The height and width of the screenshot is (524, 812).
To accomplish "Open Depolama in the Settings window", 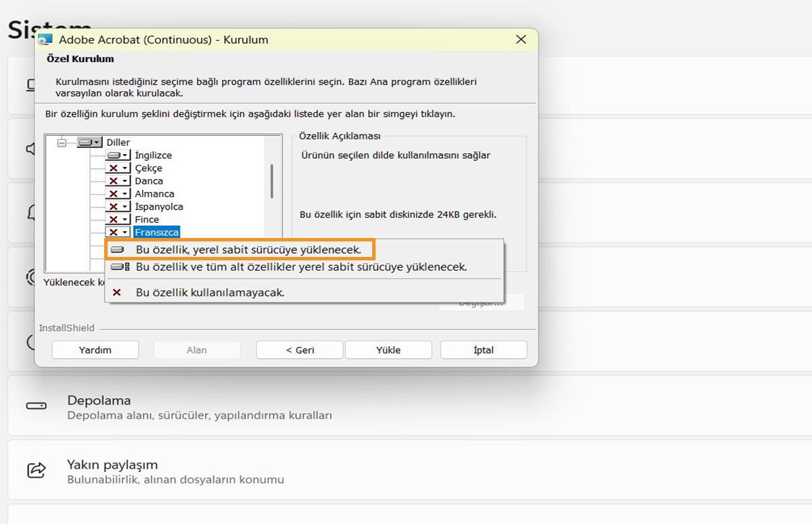I will coord(410,406).
